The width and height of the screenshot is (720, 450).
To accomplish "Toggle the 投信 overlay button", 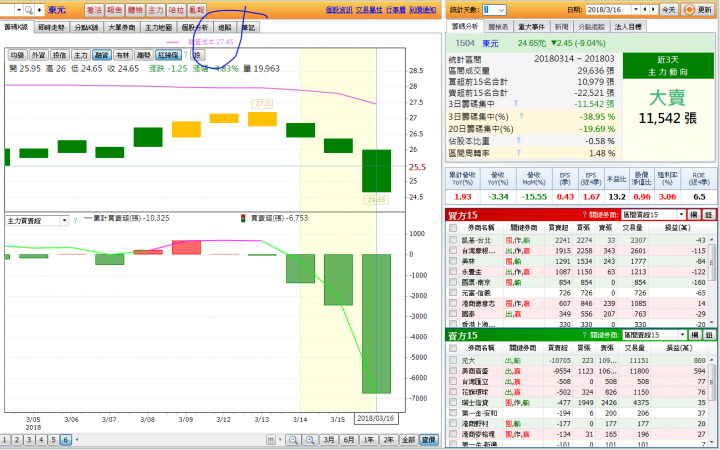I will (59, 55).
